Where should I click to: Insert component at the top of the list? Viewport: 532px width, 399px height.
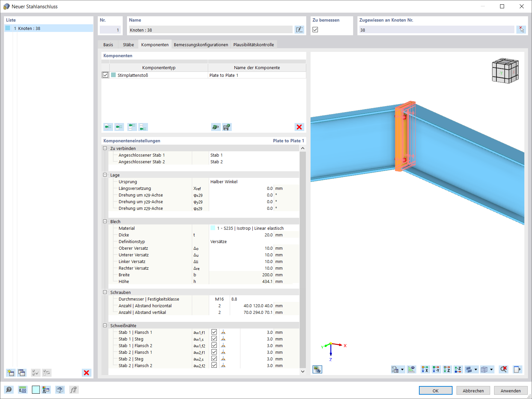pyautogui.click(x=132, y=127)
